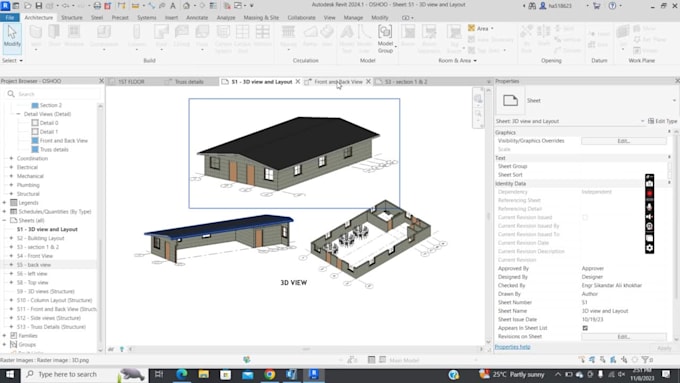
Task: Close the Project Browser panel
Action: pyautogui.click(x=101, y=81)
